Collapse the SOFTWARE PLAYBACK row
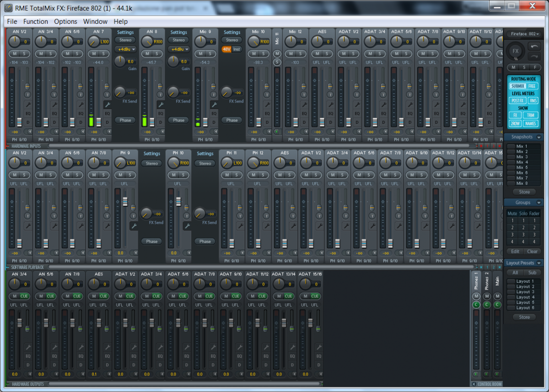 (8, 267)
